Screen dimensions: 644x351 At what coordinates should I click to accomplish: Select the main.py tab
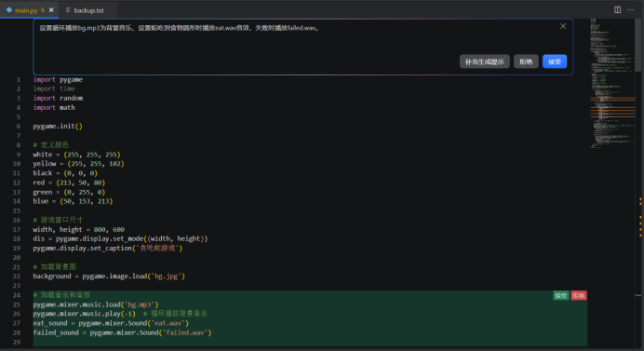[x=29, y=10]
